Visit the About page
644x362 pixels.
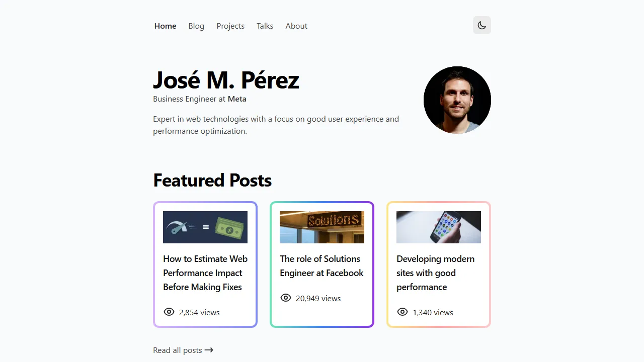pos(296,26)
